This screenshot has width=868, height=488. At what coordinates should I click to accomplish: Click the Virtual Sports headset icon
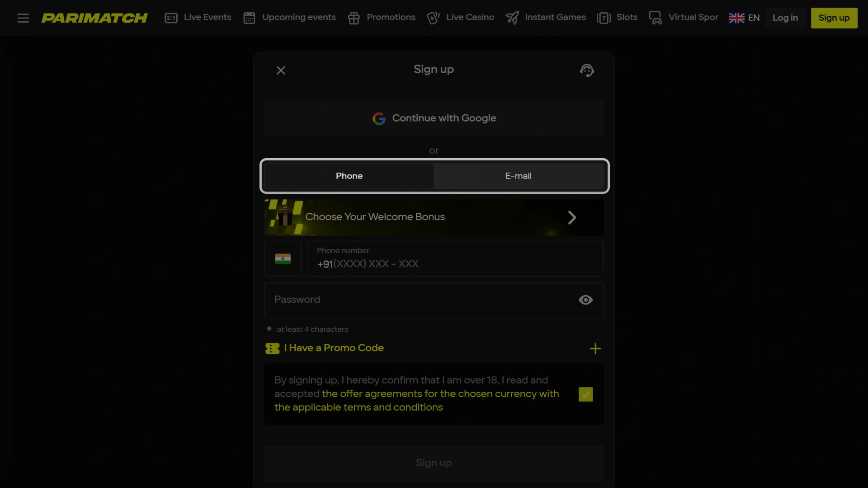pyautogui.click(x=656, y=18)
